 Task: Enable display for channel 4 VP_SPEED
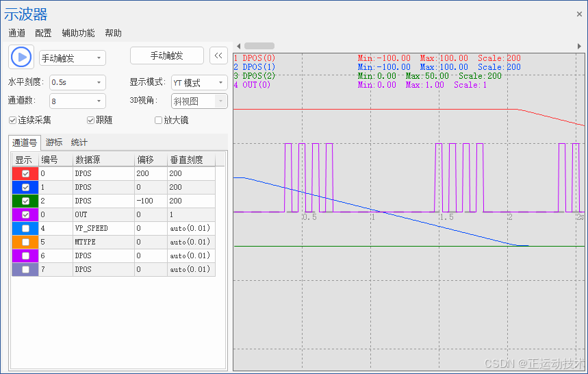pos(25,229)
